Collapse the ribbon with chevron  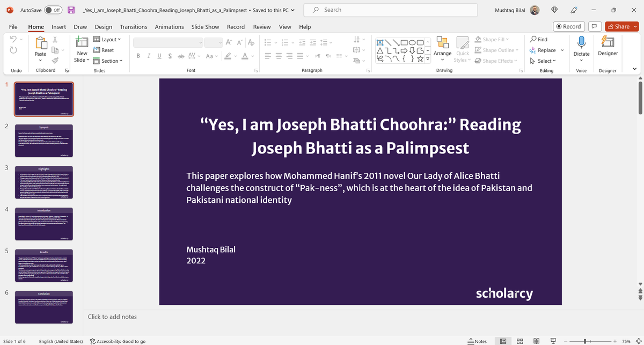[x=634, y=70]
